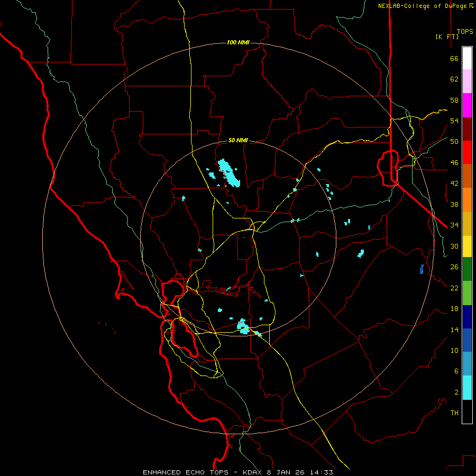Click legend value 54

[x=454, y=121]
